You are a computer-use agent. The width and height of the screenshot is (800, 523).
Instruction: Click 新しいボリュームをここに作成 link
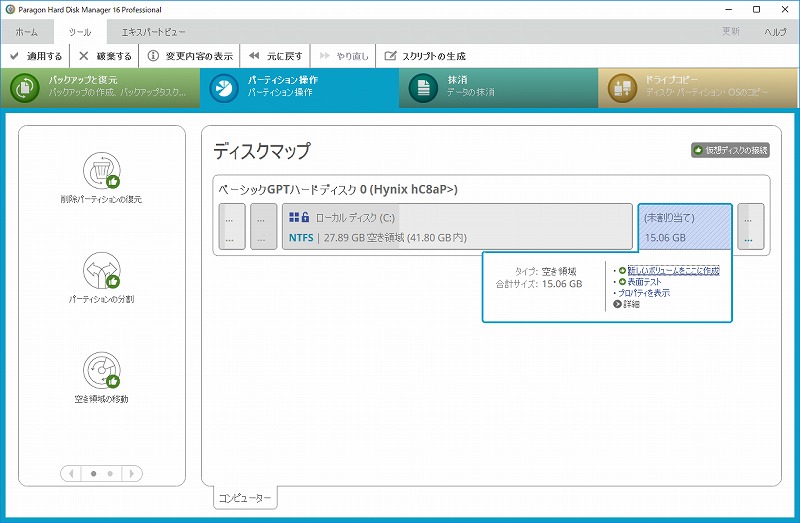[x=673, y=270]
